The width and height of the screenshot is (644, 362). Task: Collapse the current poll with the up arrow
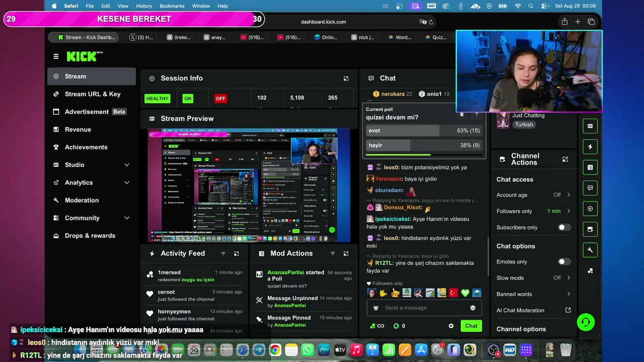click(x=476, y=114)
